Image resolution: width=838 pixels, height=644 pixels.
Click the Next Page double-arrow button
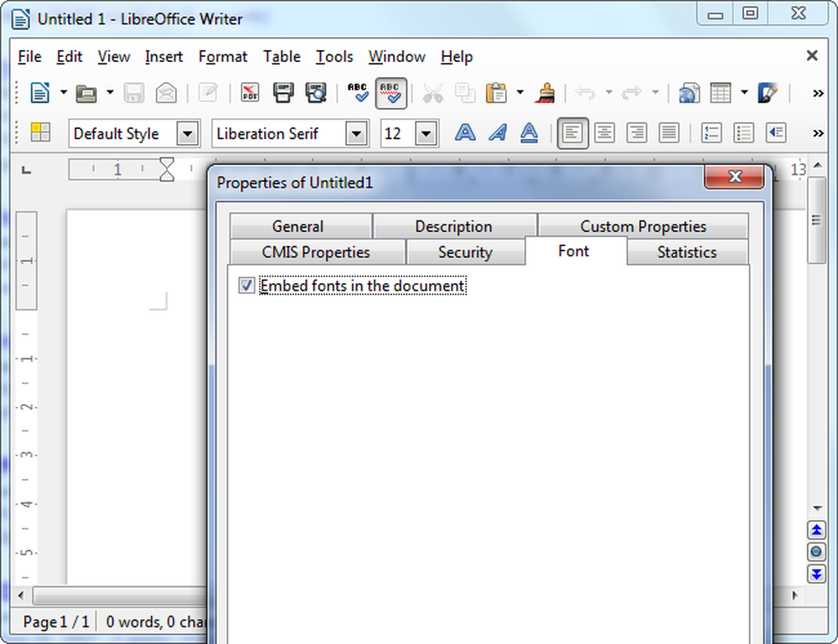tap(816, 574)
